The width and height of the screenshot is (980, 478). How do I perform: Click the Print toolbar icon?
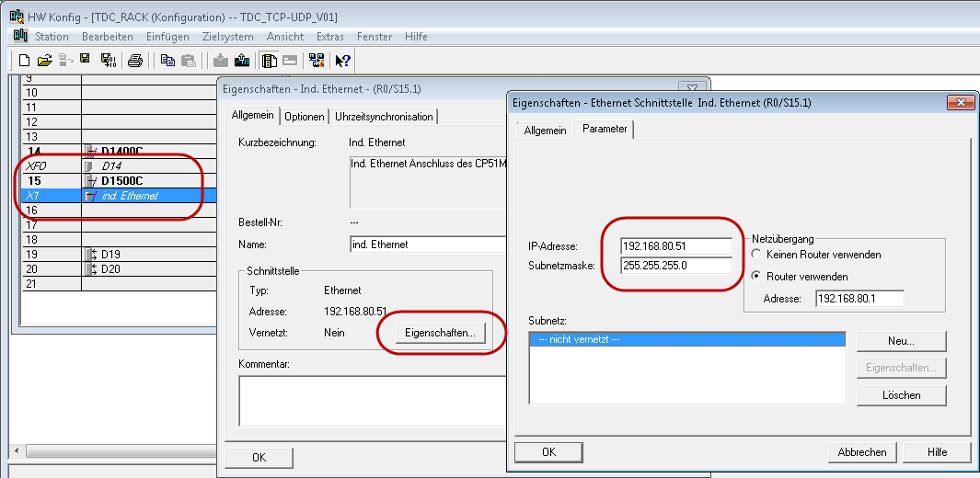pos(135,61)
